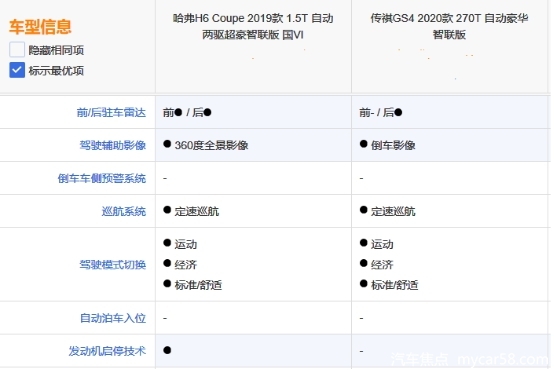Viewport: 554px width, 370px height.
Task: Check the 隐藏相同项 checkbox
Action: (17, 49)
